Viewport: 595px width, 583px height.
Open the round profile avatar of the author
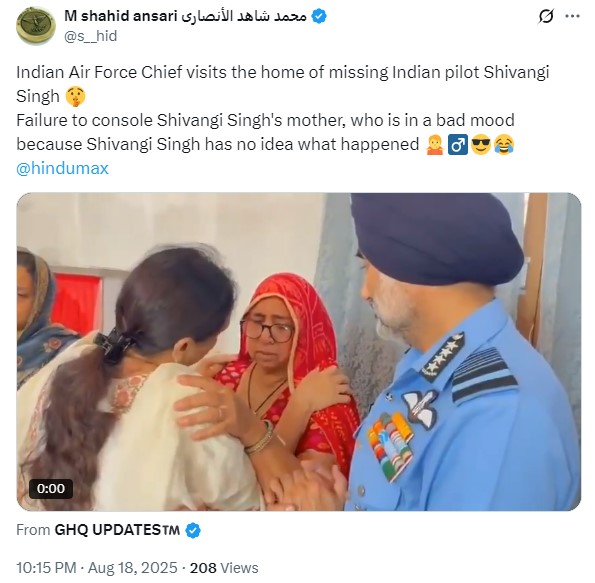click(36, 26)
